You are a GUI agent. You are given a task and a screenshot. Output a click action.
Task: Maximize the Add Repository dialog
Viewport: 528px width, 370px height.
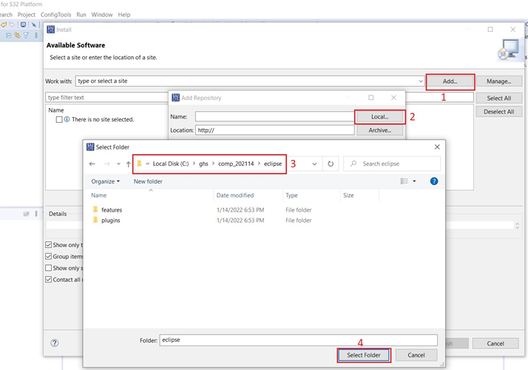(x=371, y=98)
